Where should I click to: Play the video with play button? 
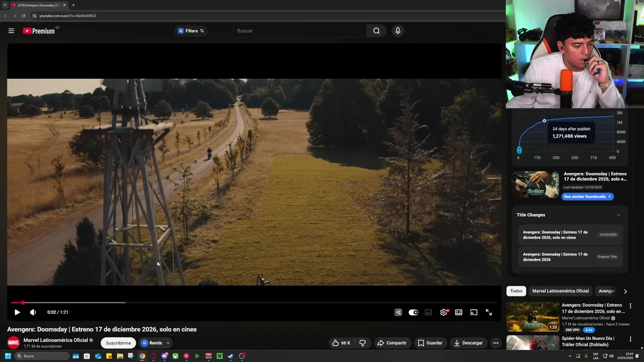(x=17, y=312)
